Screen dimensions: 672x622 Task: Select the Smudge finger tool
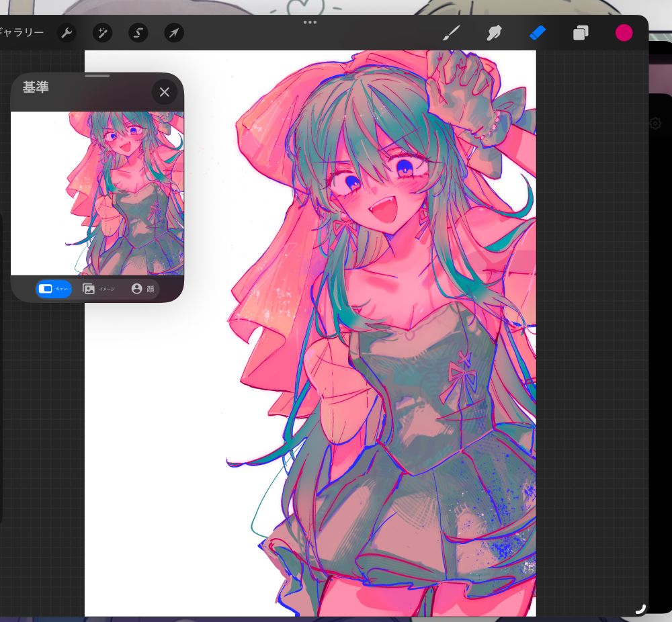tap(494, 32)
